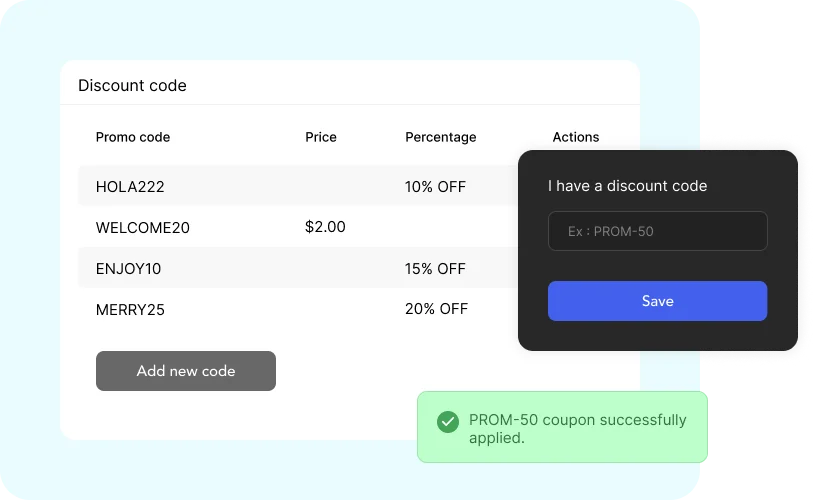Click the 15% OFF percentage cell
The image size is (813, 500).
click(x=436, y=268)
